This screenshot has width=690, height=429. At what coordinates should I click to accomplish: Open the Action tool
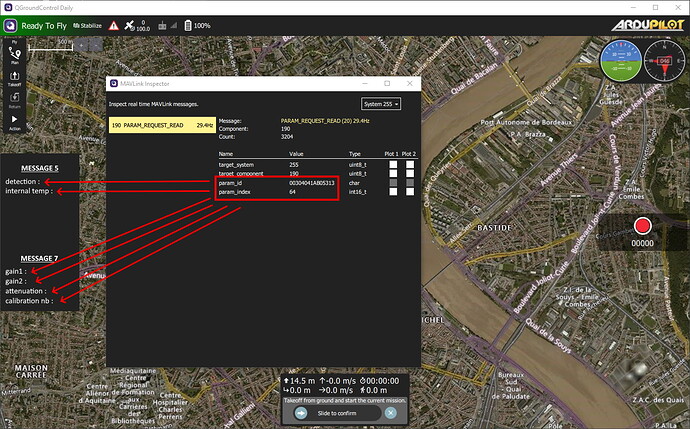(x=15, y=122)
